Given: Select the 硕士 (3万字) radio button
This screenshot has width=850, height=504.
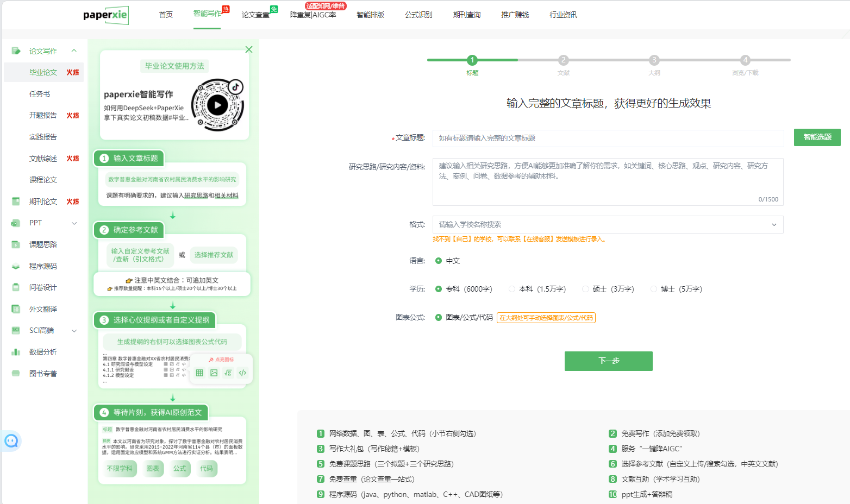Looking at the screenshot, I should (585, 289).
